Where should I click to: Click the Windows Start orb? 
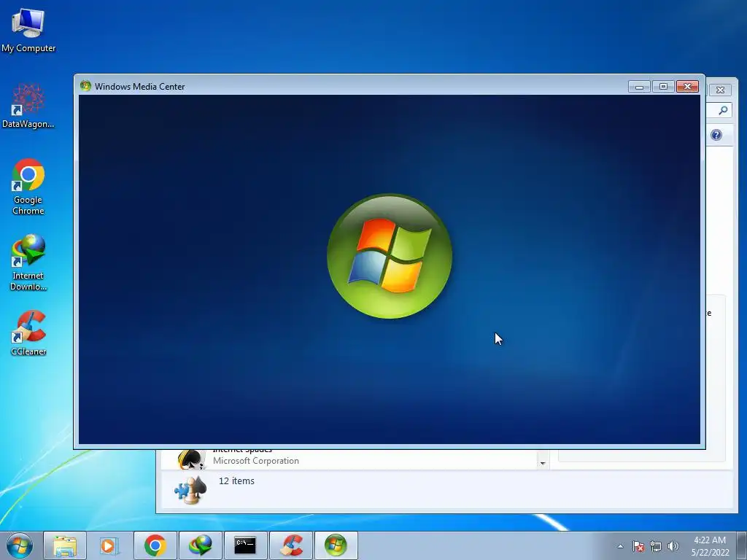20,545
